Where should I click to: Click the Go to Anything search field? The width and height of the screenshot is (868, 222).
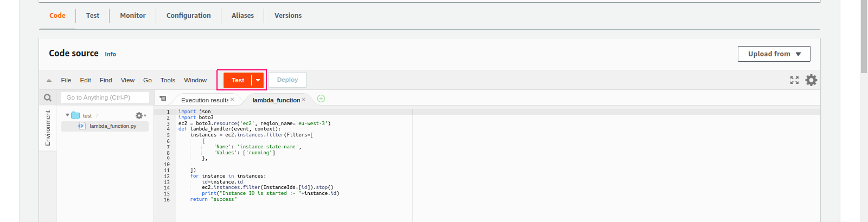coord(105,97)
